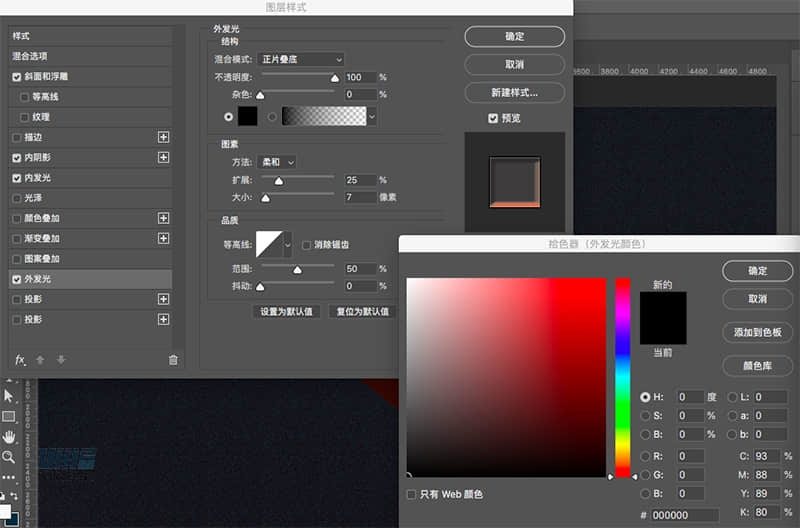Open the 混合模式 blend mode dropdown

point(300,60)
